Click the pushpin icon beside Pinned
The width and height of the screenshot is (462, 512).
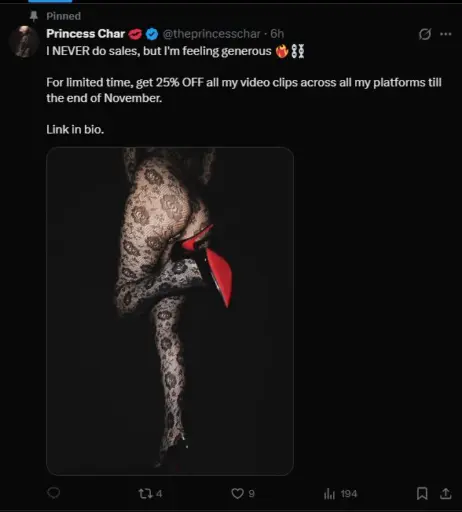34,16
